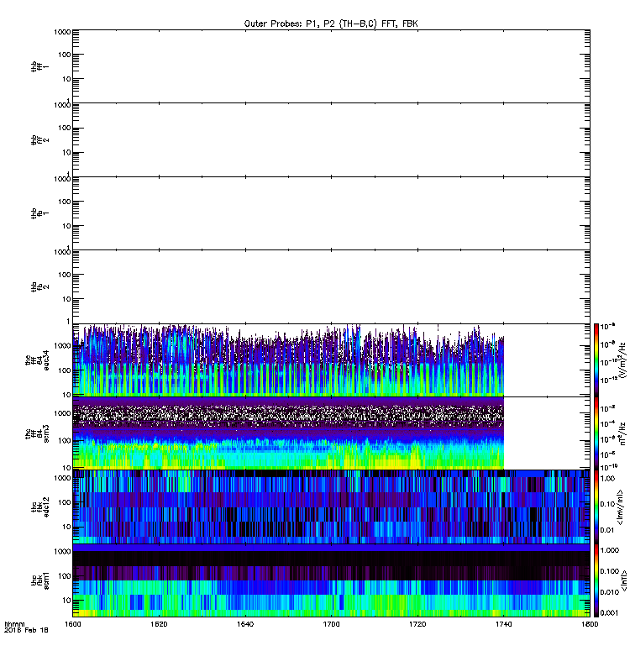Viewport: 630px width, 672px height.
Task: Click the 0.010 tick on the nT colorbar
Action: point(610,592)
